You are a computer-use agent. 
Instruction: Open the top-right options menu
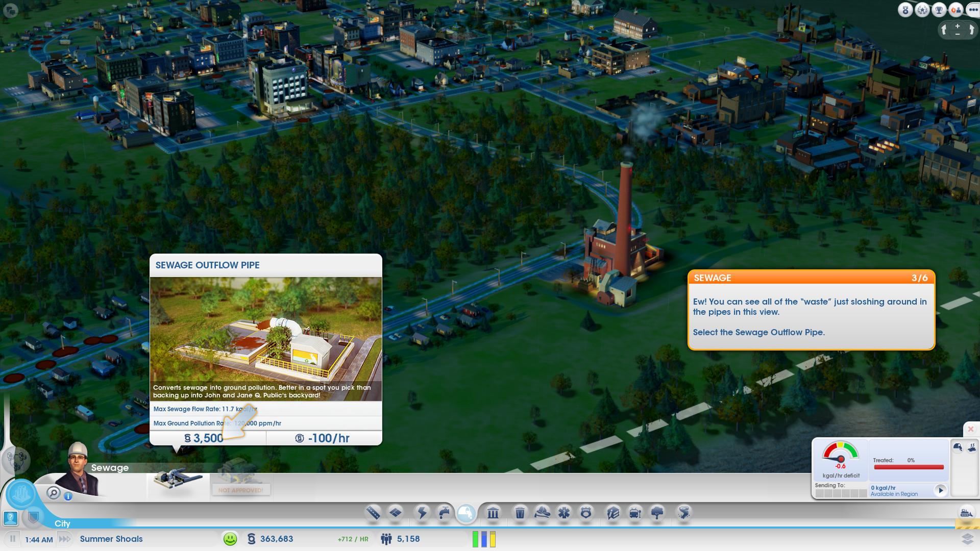[x=973, y=10]
